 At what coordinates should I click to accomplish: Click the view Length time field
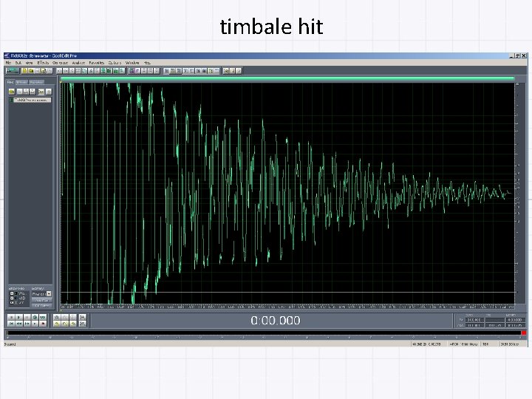click(516, 325)
